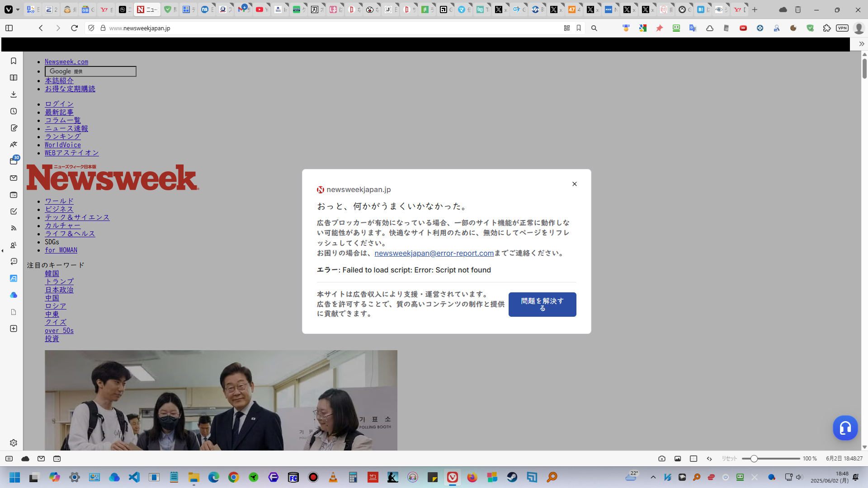Screen dimensions: 868x488
Task: Click inside the address bar
Action: pyautogui.click(x=271, y=28)
